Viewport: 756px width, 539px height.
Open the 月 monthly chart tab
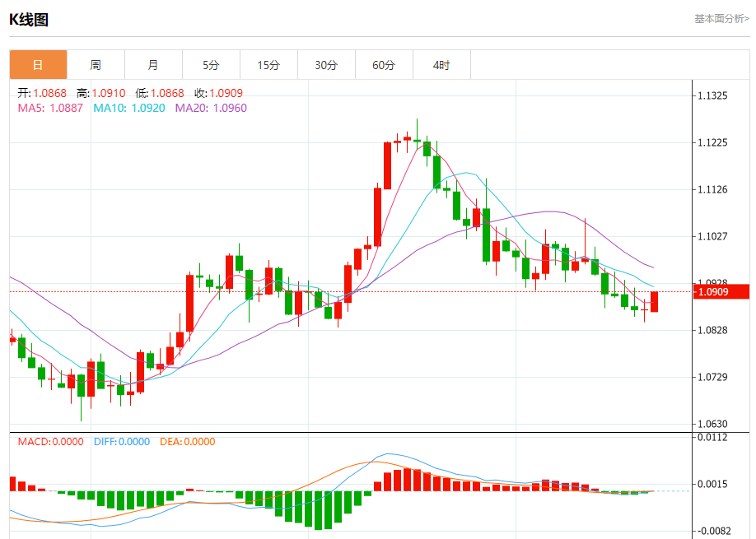pyautogui.click(x=153, y=65)
